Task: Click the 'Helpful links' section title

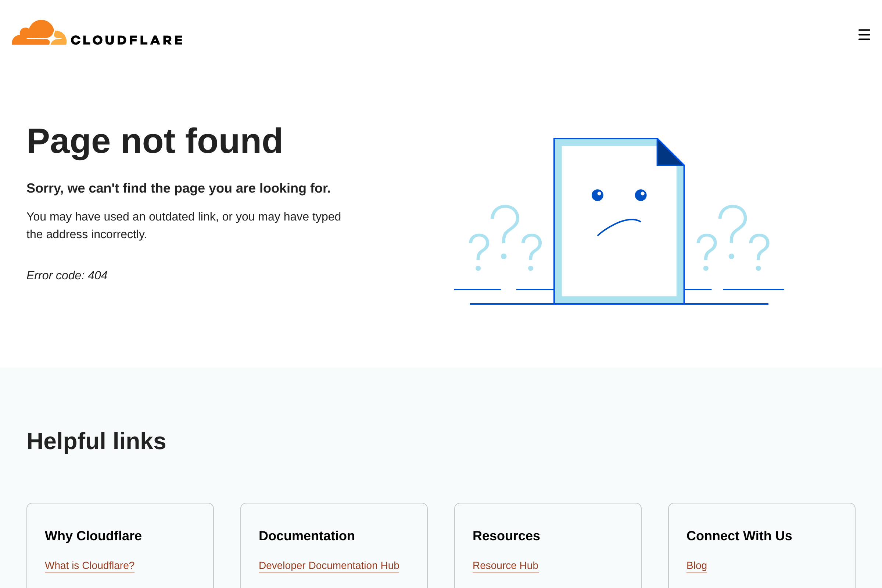Action: pos(96,441)
